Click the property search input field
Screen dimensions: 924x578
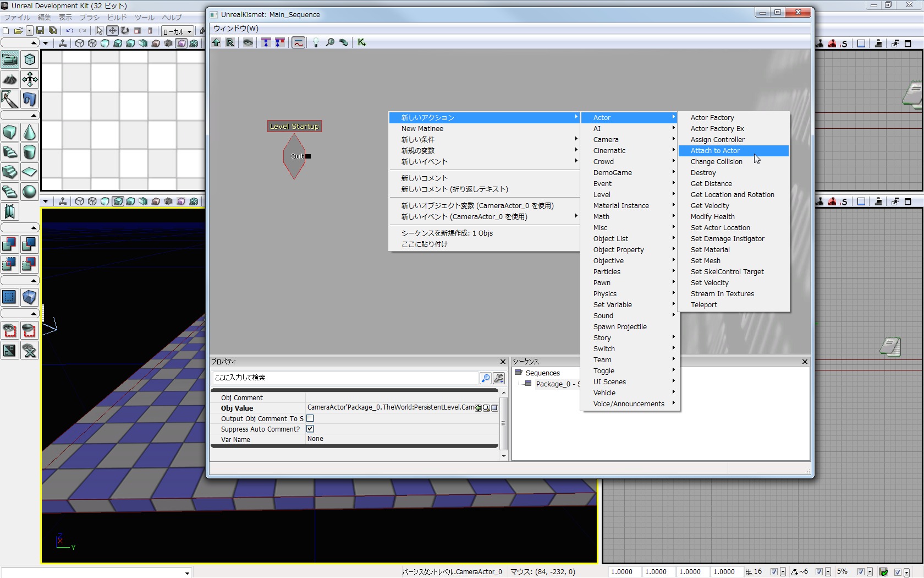point(345,378)
